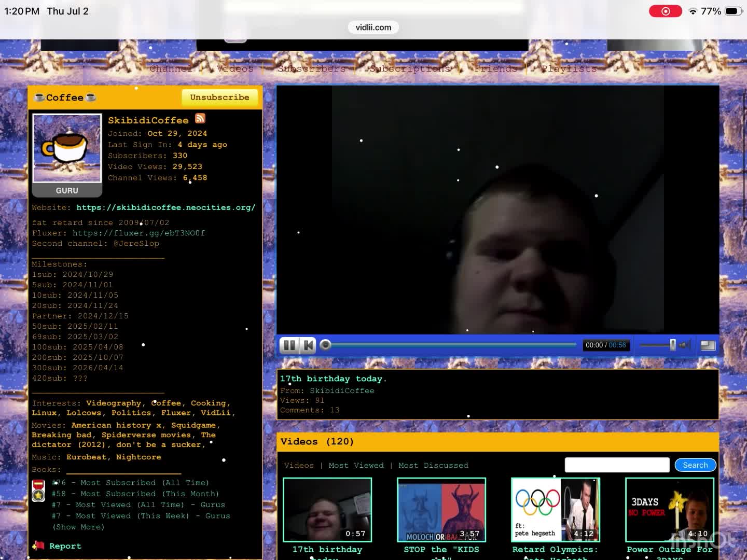The height and width of the screenshot is (560, 747).
Task: Click the red flag Report icon
Action: pos(38,545)
